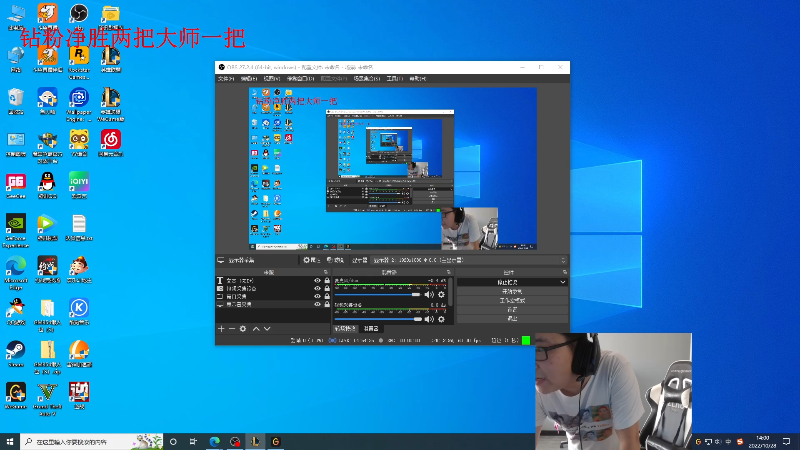Open the Help menu in OBS
Viewport: 800px width, 450px height.
click(417, 79)
